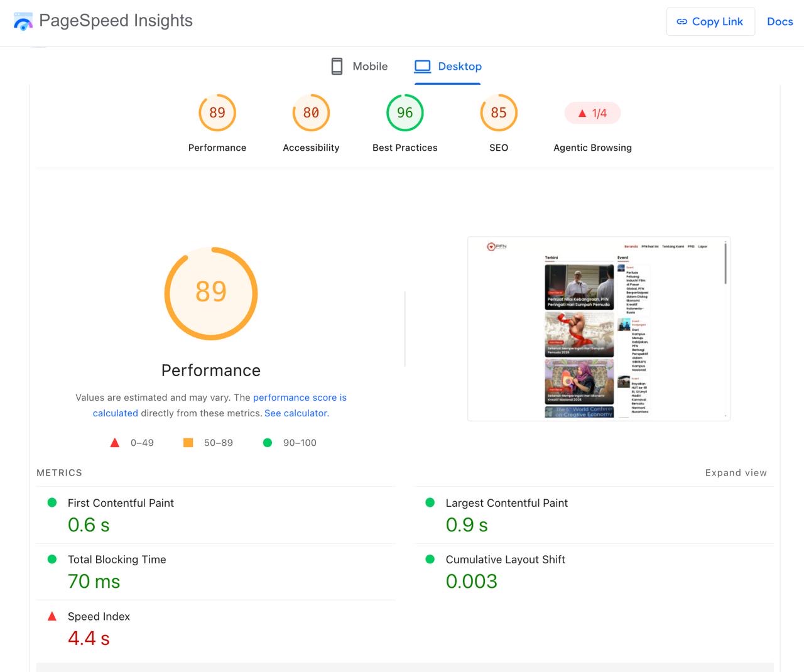Click the large 89 Performance gauge

pyautogui.click(x=211, y=293)
